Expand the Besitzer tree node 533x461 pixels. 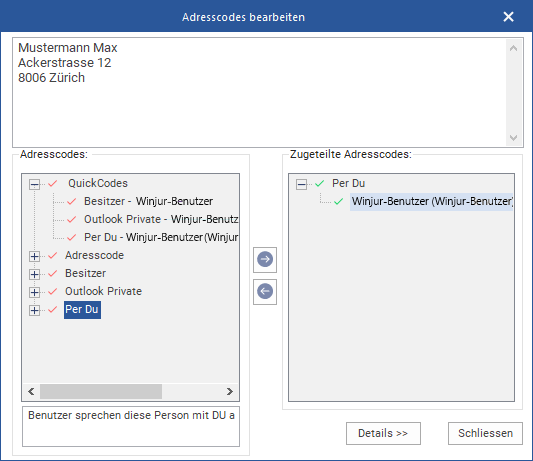click(34, 274)
